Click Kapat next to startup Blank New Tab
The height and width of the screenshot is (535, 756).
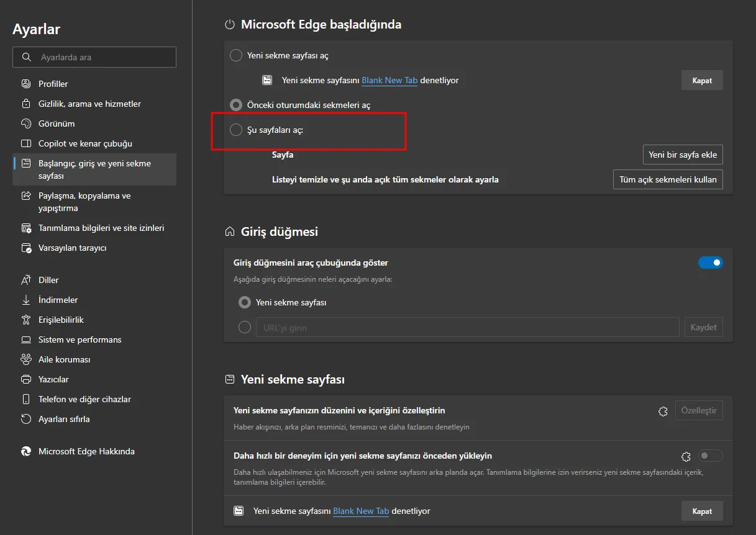click(702, 81)
